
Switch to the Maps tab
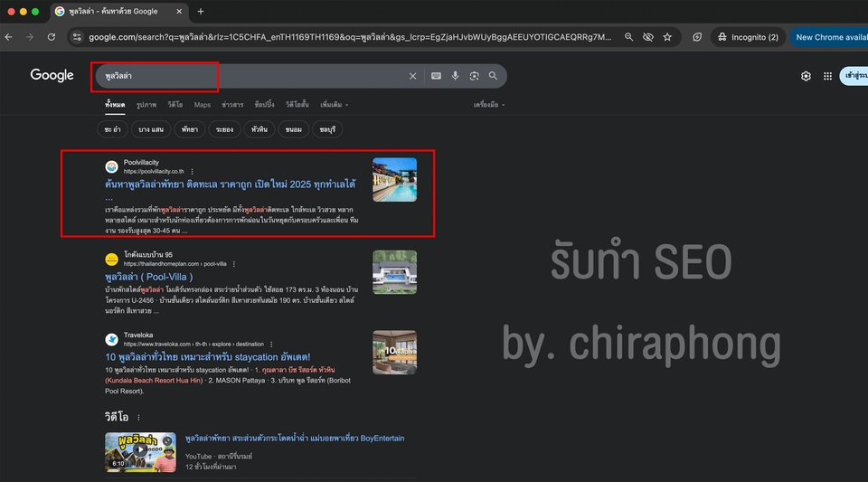[202, 105]
